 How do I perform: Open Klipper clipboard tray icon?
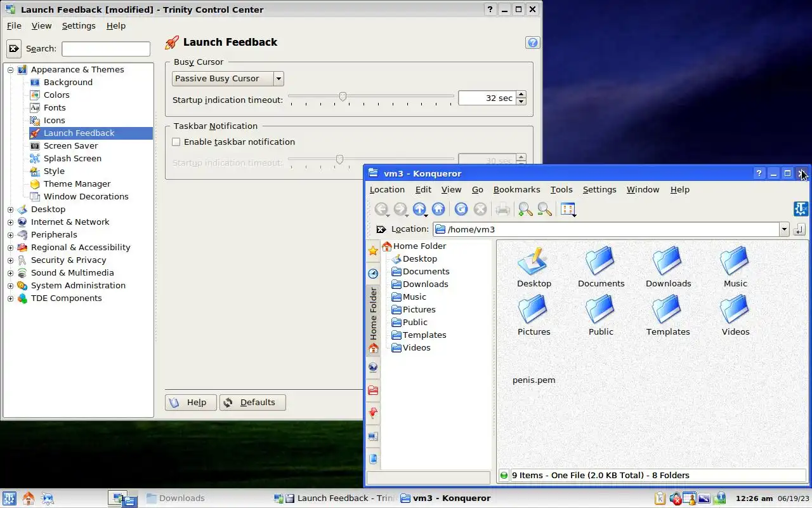click(x=660, y=498)
